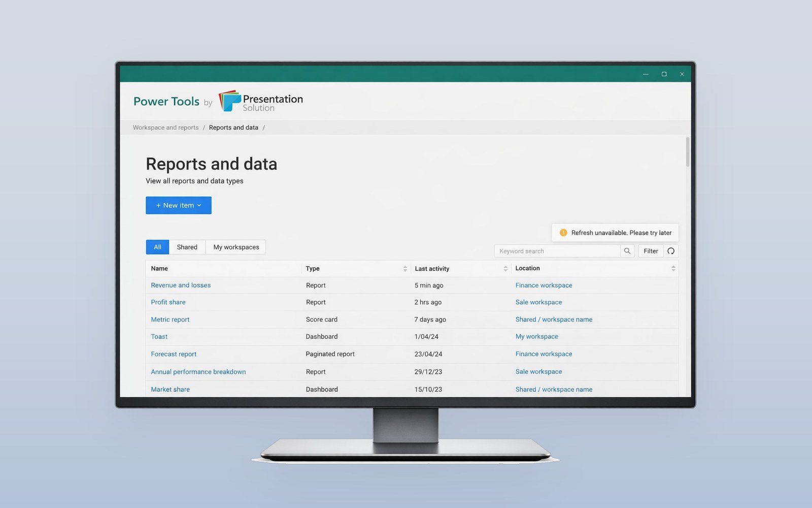Open the Revenue and losses report
Viewport: 812px width, 508px height.
click(x=181, y=285)
